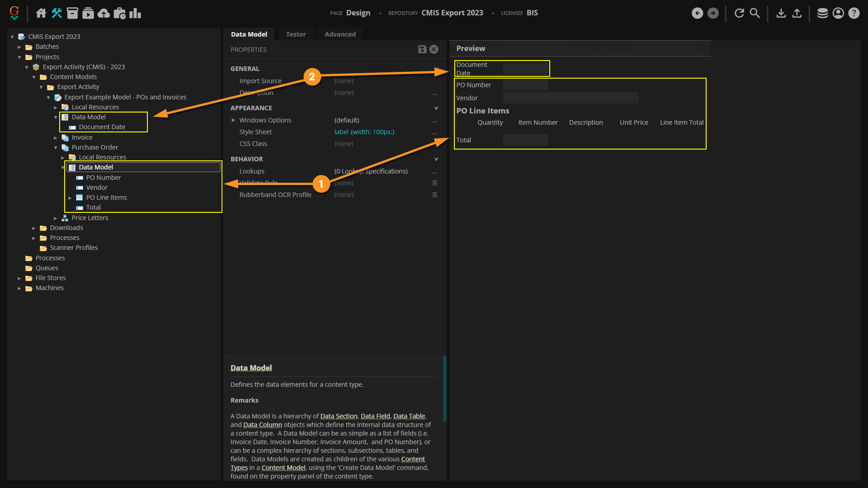Collapse the BEHAVIOR section chevron

pos(436,159)
